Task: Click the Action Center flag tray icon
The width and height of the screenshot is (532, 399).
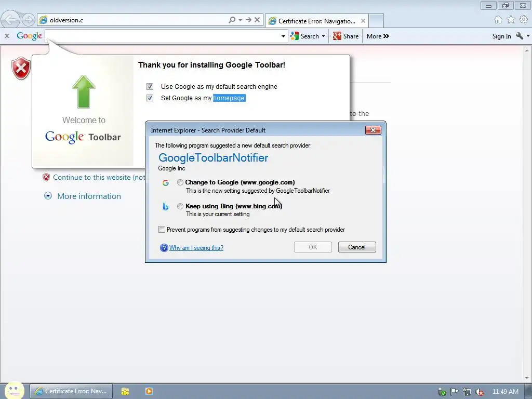Action: [x=454, y=392]
